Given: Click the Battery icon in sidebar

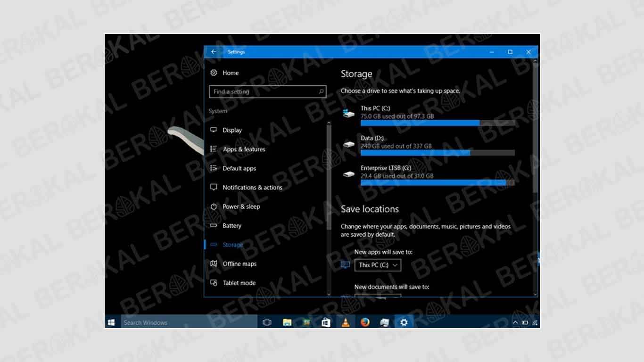Looking at the screenshot, I should click(214, 225).
